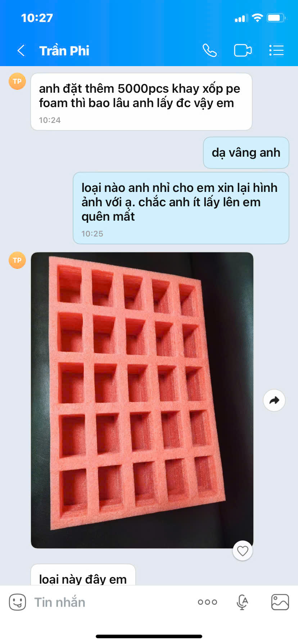Select the 'loại nào anh nhỉ' message bubble
This screenshot has width=298, height=644.
click(x=181, y=208)
